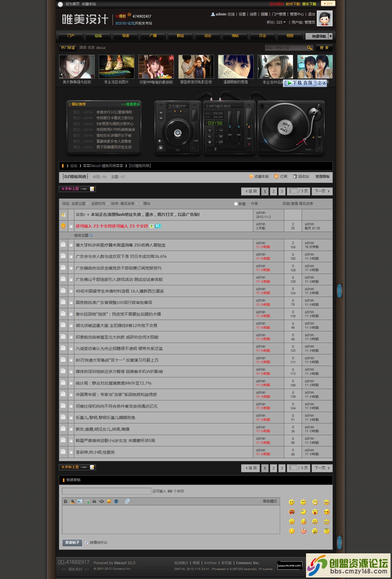This screenshot has height=579, width=392.
Task: Adjust the left channel fader
Action: (230, 135)
